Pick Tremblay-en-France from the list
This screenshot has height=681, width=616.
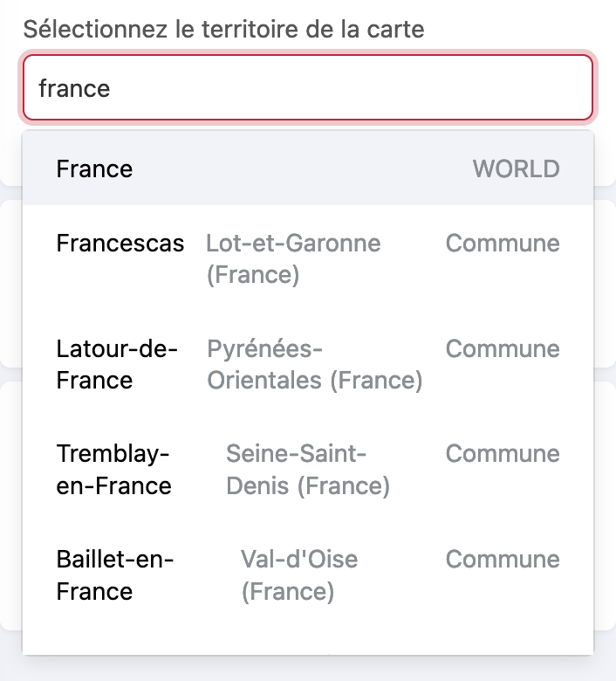114,469
